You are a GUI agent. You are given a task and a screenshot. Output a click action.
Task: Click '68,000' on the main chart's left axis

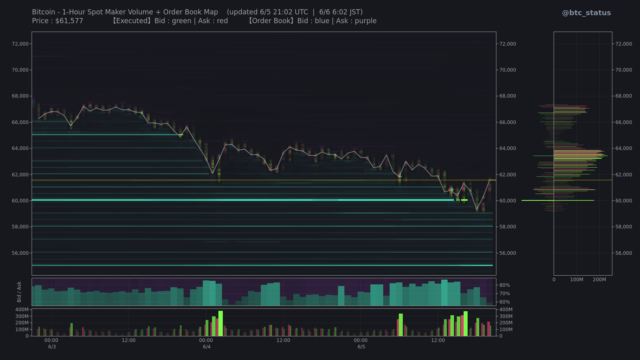pos(20,96)
